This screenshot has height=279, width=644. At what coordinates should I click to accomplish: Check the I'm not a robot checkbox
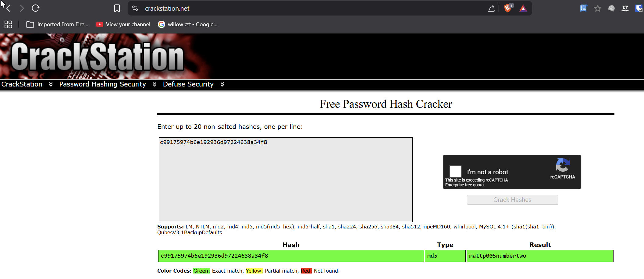coord(455,171)
